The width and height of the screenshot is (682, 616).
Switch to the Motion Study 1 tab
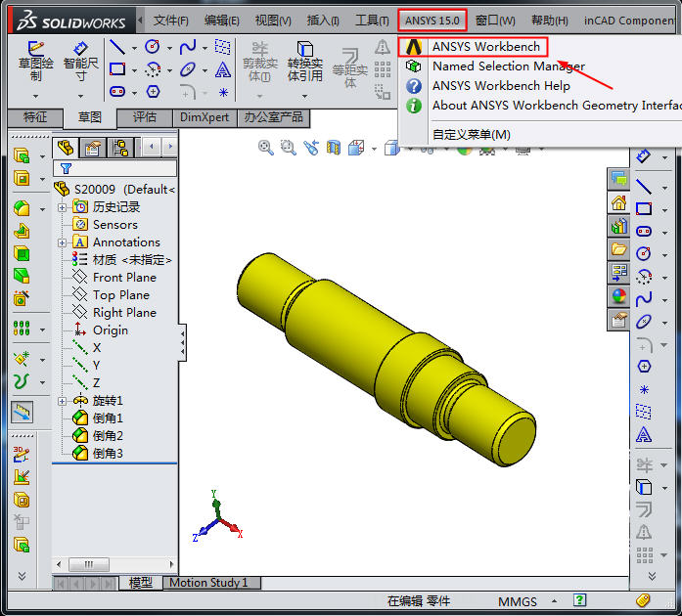pyautogui.click(x=208, y=583)
